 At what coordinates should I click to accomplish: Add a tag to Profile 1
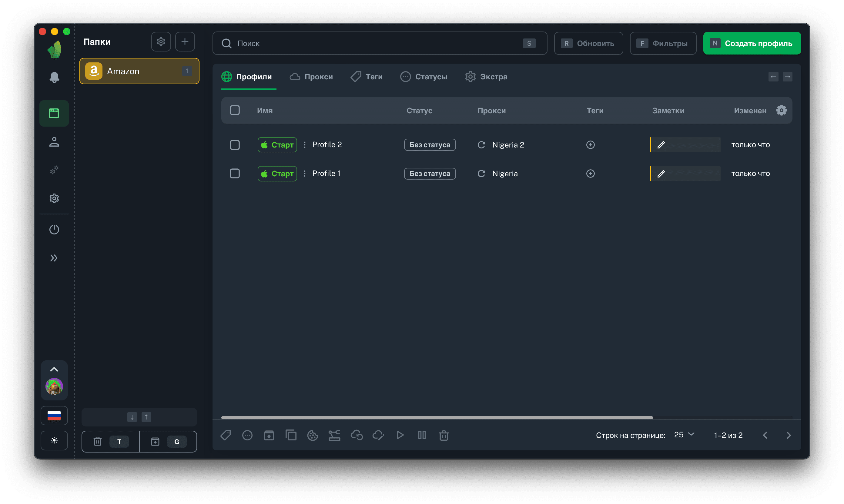[591, 174]
